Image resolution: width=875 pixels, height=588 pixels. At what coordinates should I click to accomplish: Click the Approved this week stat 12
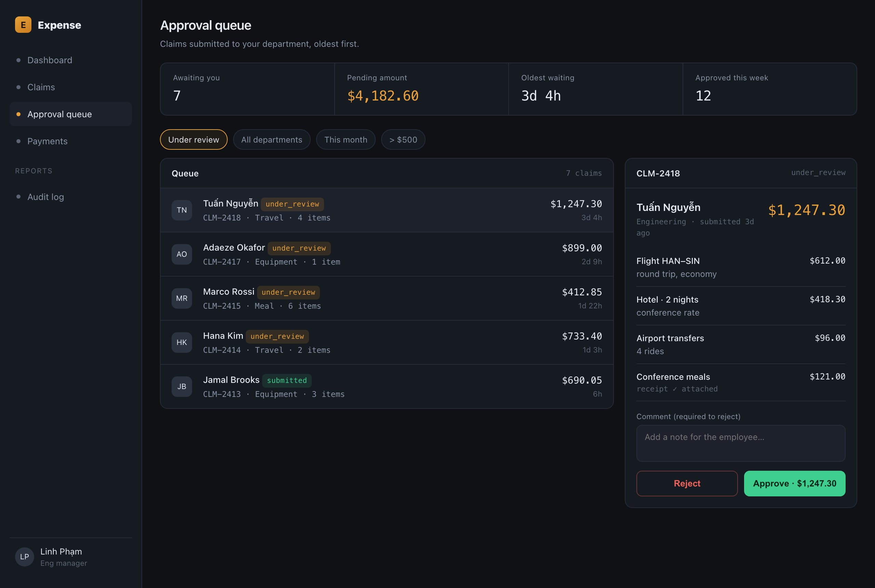click(703, 96)
